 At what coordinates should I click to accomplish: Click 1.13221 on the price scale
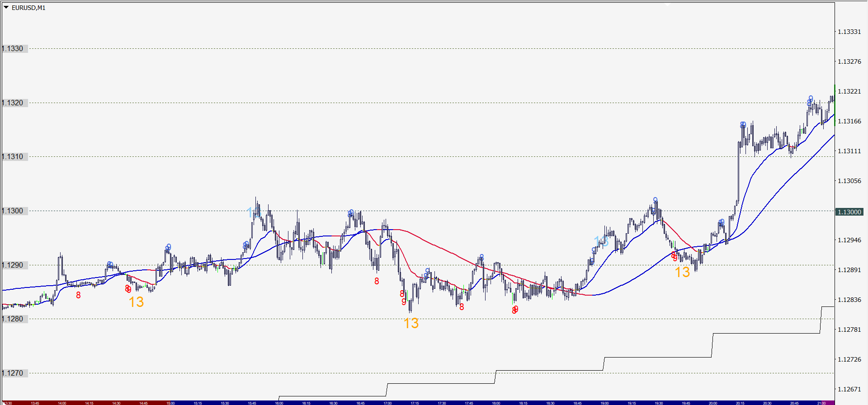point(849,91)
